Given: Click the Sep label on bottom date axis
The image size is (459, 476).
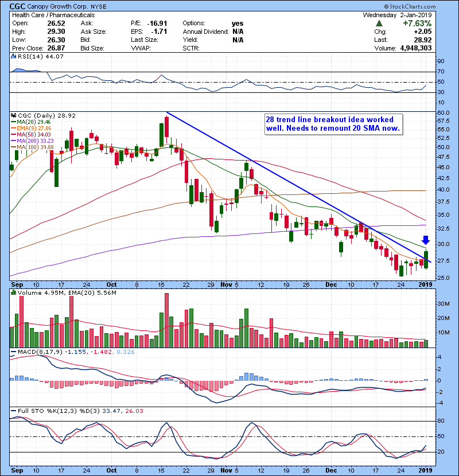Looking at the screenshot, I should (17, 470).
